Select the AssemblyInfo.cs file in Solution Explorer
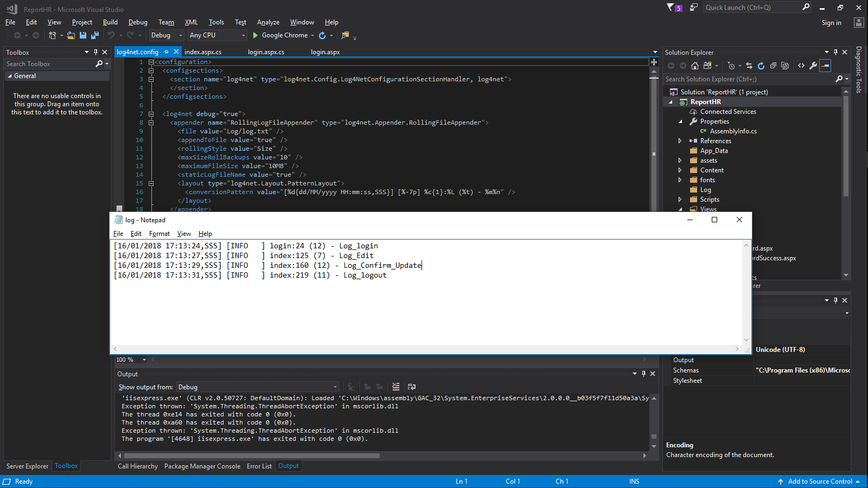 click(x=733, y=131)
